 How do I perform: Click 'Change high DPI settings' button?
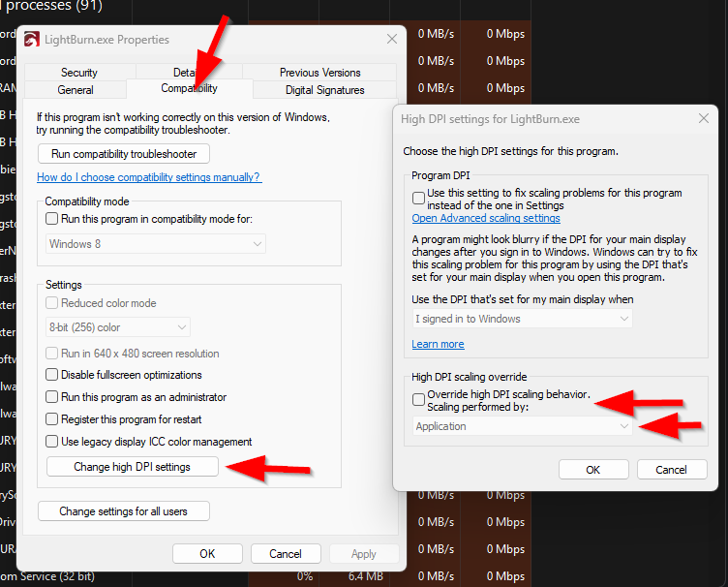[133, 467]
